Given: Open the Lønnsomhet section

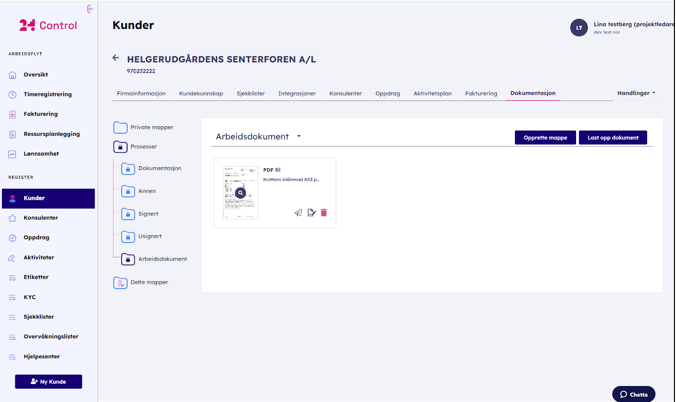Looking at the screenshot, I should 41,154.
